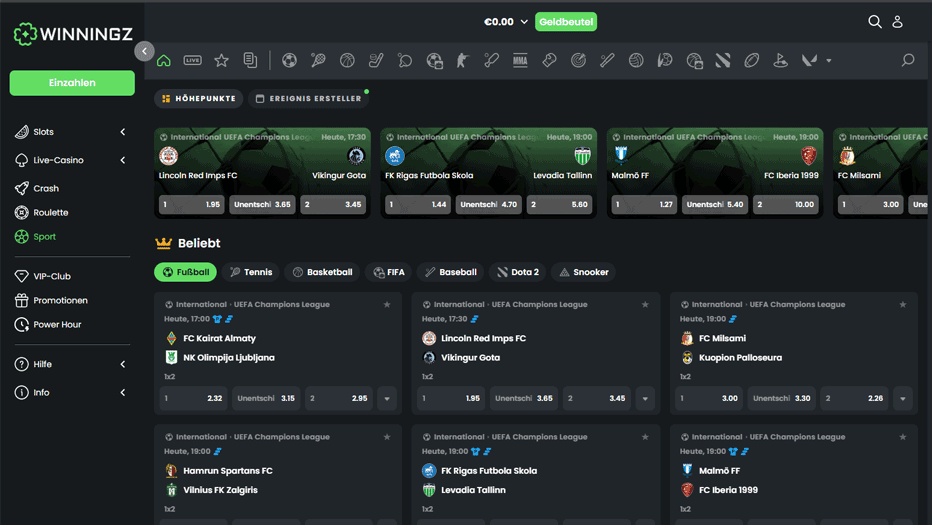Open the Ereignis Ersteller button
The height and width of the screenshot is (525, 932).
[x=309, y=99]
